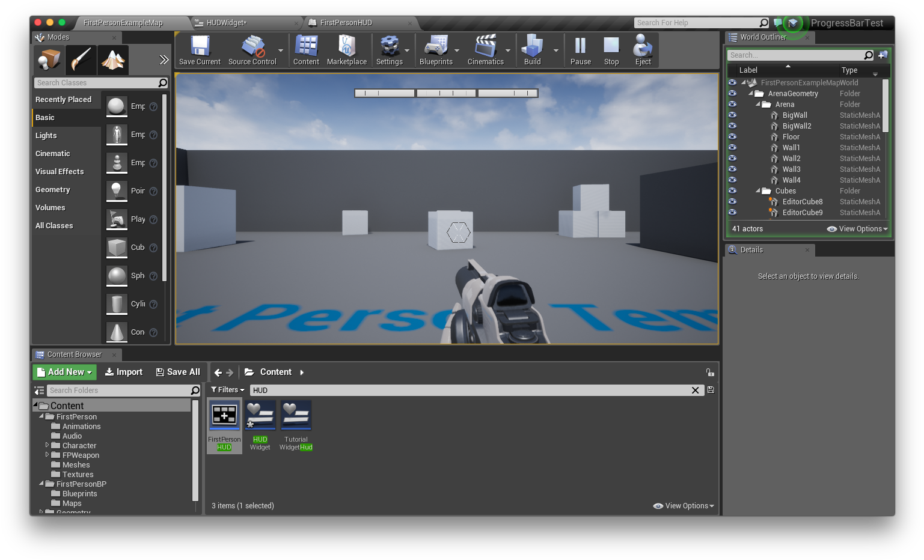Toggle visibility of EditorCube8
The image size is (924, 560).
(732, 202)
